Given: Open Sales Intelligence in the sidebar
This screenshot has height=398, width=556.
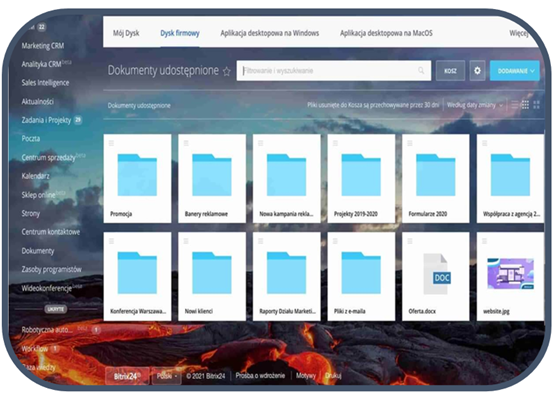Looking at the screenshot, I should (45, 83).
